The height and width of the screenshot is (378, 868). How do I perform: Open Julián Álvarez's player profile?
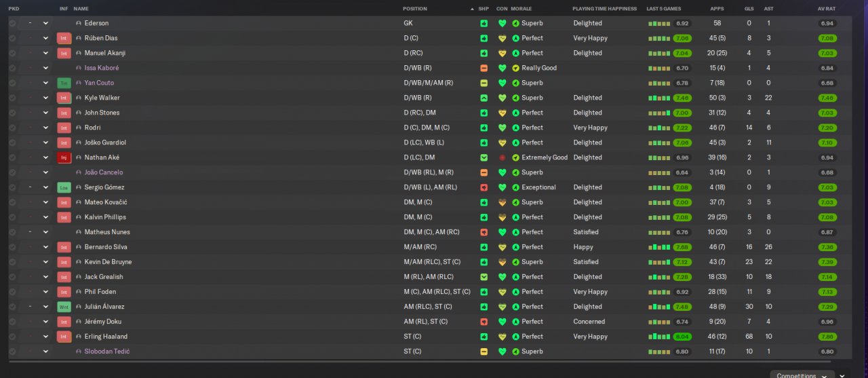tap(104, 307)
